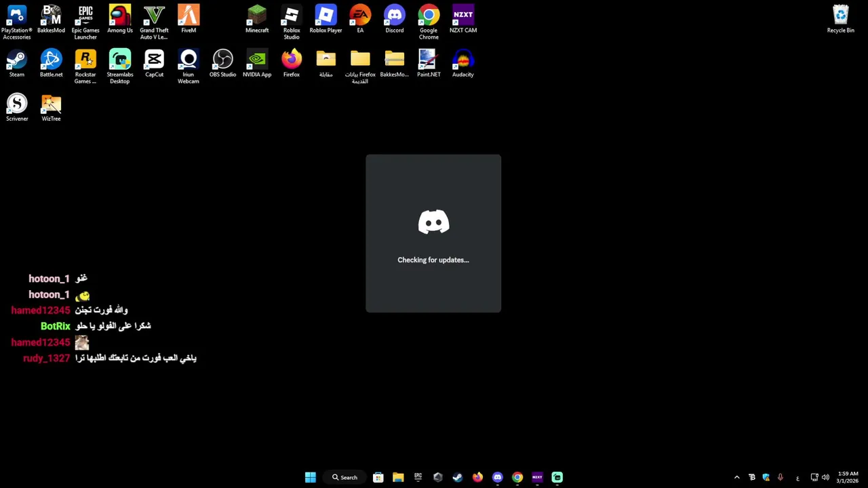The width and height of the screenshot is (868, 488).
Task: Open the Paint.NET desktop shortcut
Action: click(x=429, y=63)
